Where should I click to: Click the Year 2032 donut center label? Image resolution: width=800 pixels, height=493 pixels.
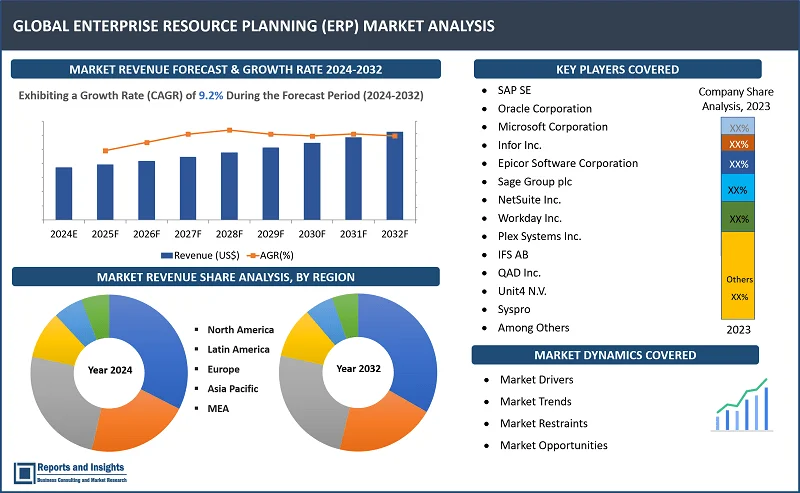coord(358,368)
